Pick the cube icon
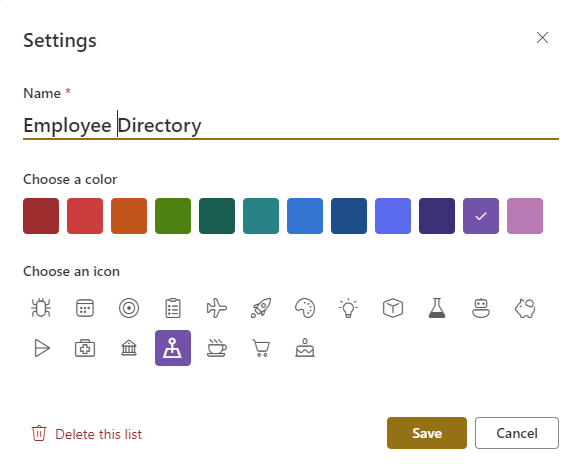The width and height of the screenshot is (580, 469). tap(393, 308)
